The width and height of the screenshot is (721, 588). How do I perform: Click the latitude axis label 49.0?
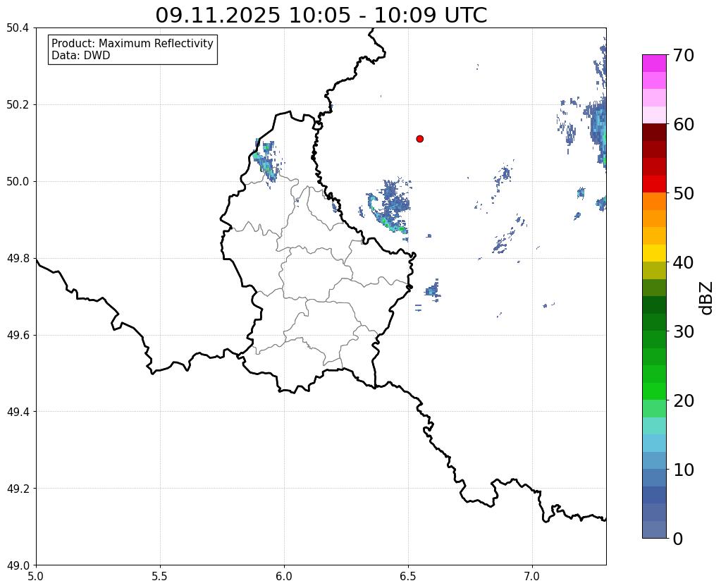[x=18, y=565]
